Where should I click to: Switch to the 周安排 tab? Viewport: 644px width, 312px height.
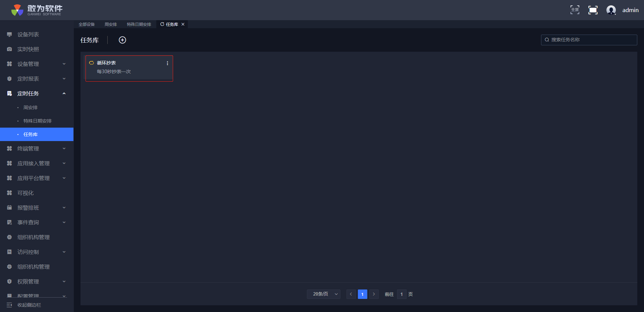[111, 25]
